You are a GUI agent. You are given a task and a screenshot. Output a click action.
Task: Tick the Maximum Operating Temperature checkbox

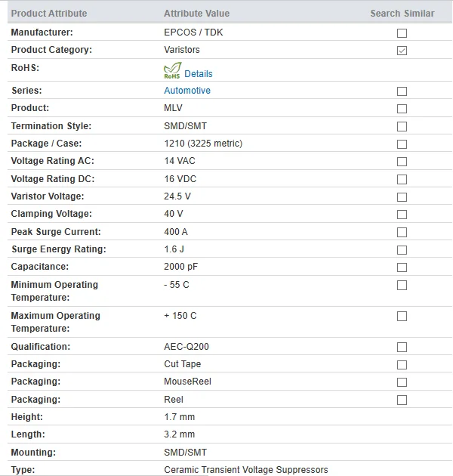coord(402,316)
